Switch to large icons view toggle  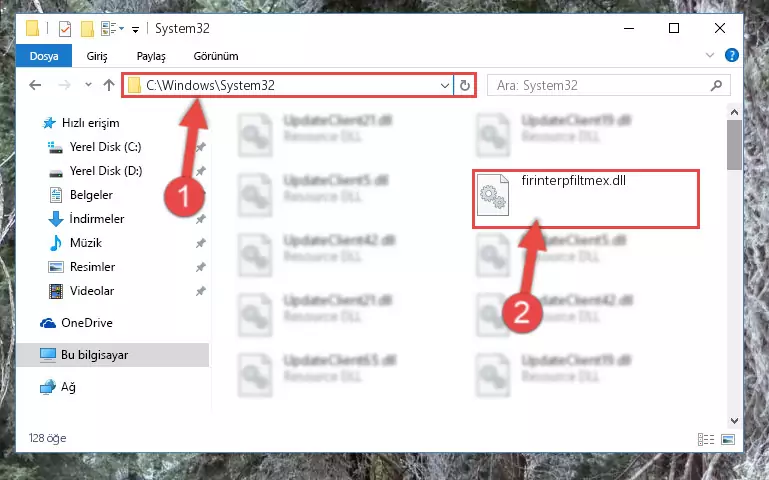728,439
